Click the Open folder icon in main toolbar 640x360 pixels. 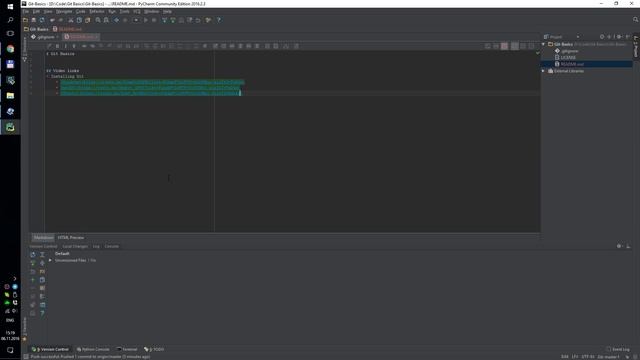coord(25,20)
